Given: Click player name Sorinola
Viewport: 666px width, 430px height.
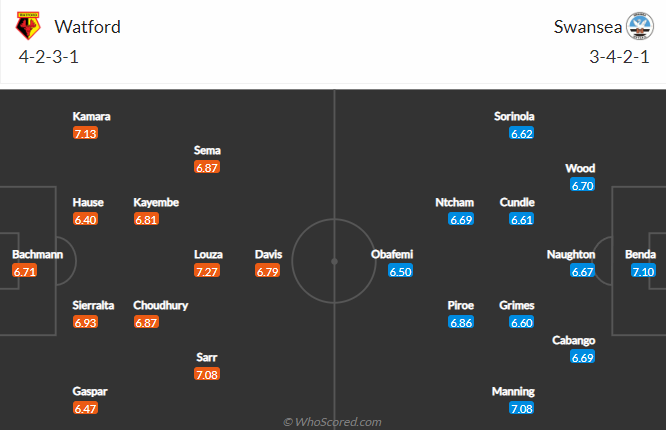Looking at the screenshot, I should pos(514,116).
